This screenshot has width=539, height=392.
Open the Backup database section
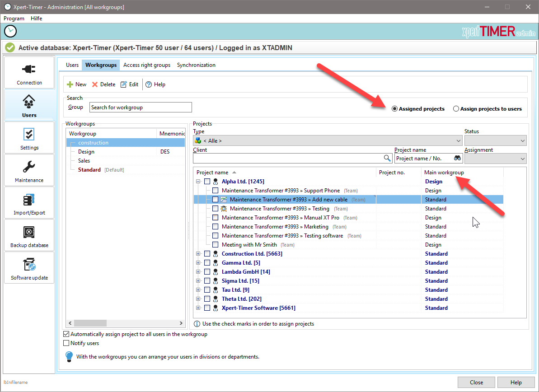click(29, 235)
